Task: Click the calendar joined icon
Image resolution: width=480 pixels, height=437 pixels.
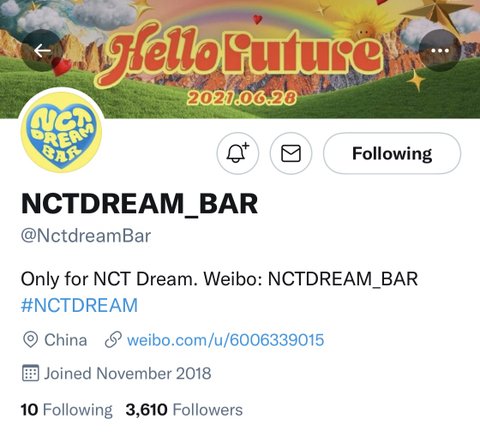Action: click(x=30, y=373)
